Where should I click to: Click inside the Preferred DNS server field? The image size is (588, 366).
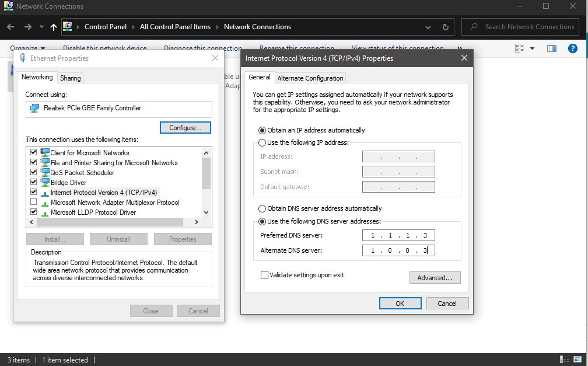[x=398, y=235]
